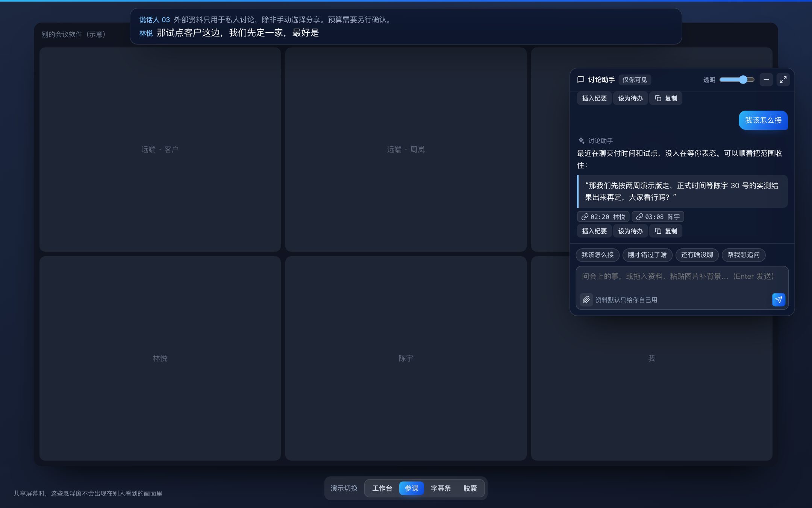812x508 pixels.
Task: Switch demo to 工作台 tab
Action: (382, 488)
